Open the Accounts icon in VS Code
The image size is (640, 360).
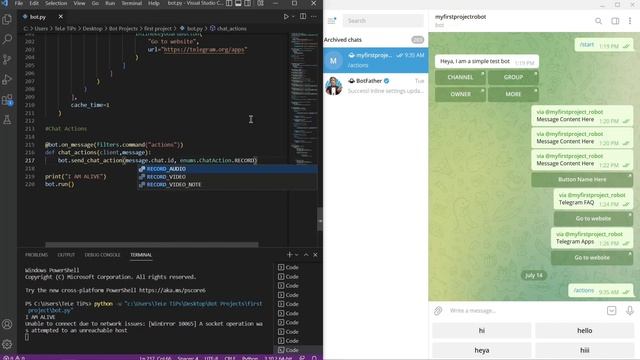[7, 324]
